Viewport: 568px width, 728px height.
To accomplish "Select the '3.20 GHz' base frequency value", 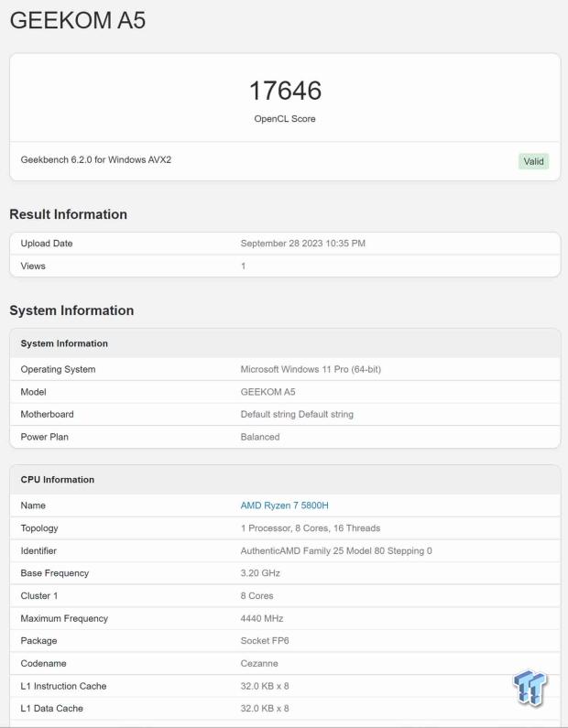I will pyautogui.click(x=260, y=573).
